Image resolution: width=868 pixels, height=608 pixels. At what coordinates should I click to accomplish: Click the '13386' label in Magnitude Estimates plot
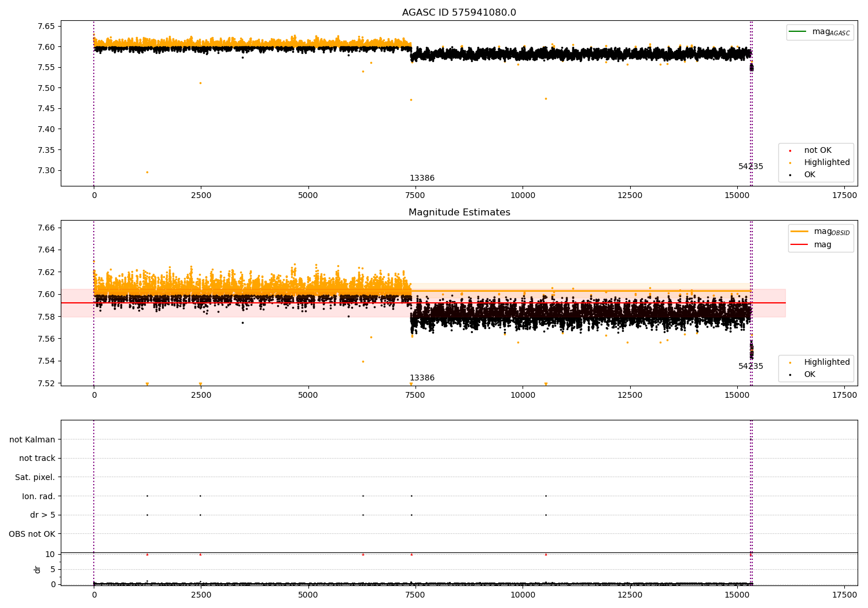point(422,378)
